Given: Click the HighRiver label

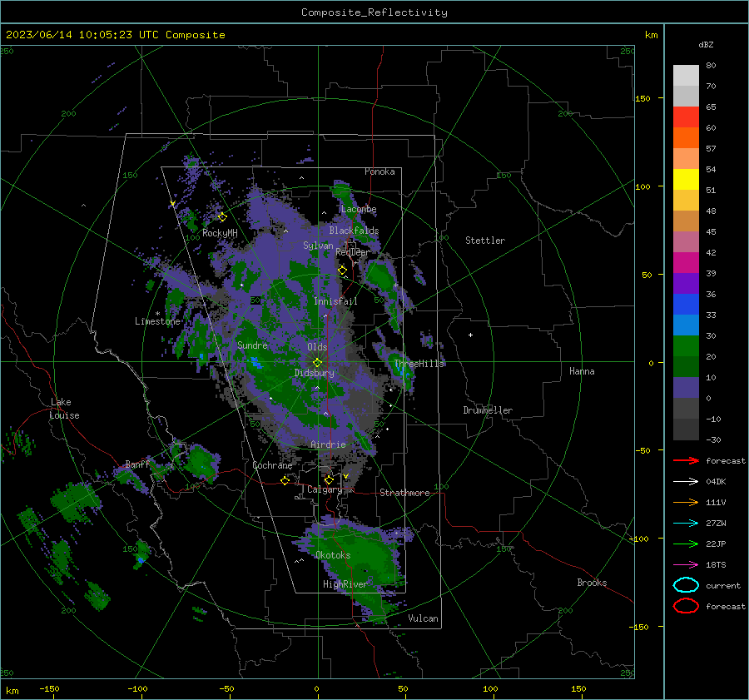Looking at the screenshot, I should tap(345, 584).
